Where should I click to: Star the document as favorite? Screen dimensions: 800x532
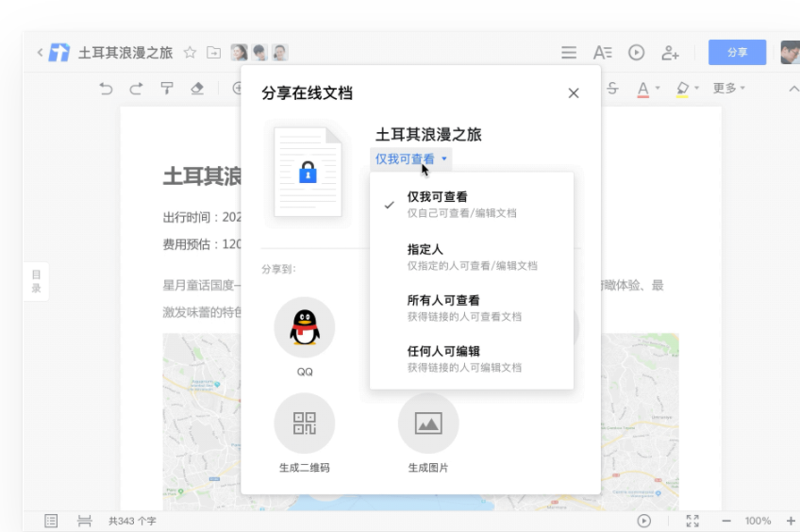point(190,53)
